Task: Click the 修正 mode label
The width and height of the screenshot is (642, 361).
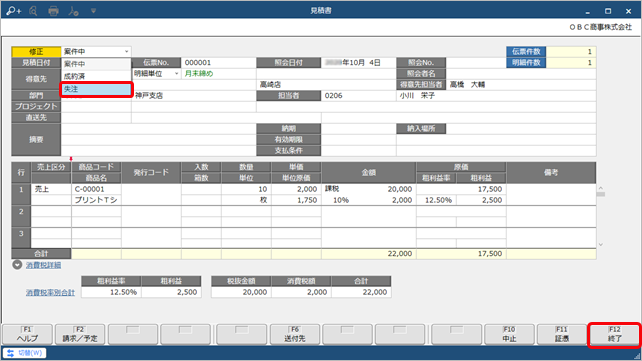Action: (x=36, y=52)
